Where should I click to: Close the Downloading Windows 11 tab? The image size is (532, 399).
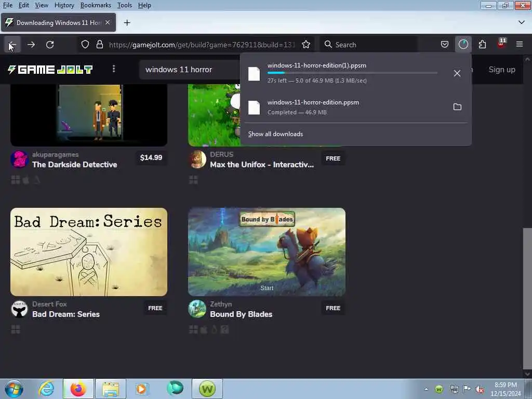(x=108, y=22)
